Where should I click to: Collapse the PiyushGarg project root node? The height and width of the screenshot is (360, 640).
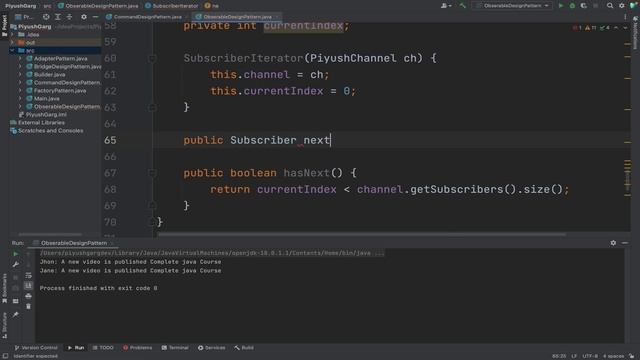(12, 27)
